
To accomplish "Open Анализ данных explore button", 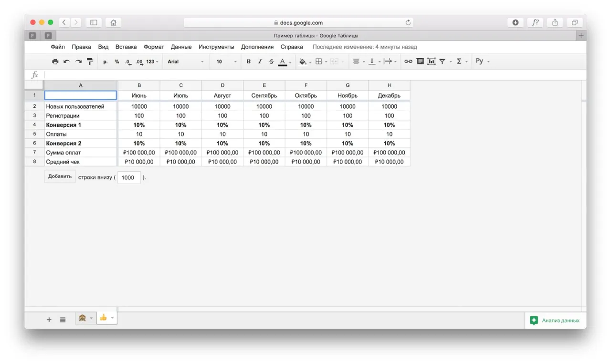I will [x=555, y=321].
